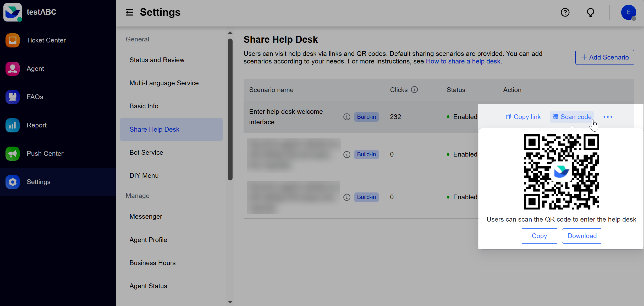Screen dimensions: 644x306
Task: Open the How to share a help desk link
Action: (463, 61)
